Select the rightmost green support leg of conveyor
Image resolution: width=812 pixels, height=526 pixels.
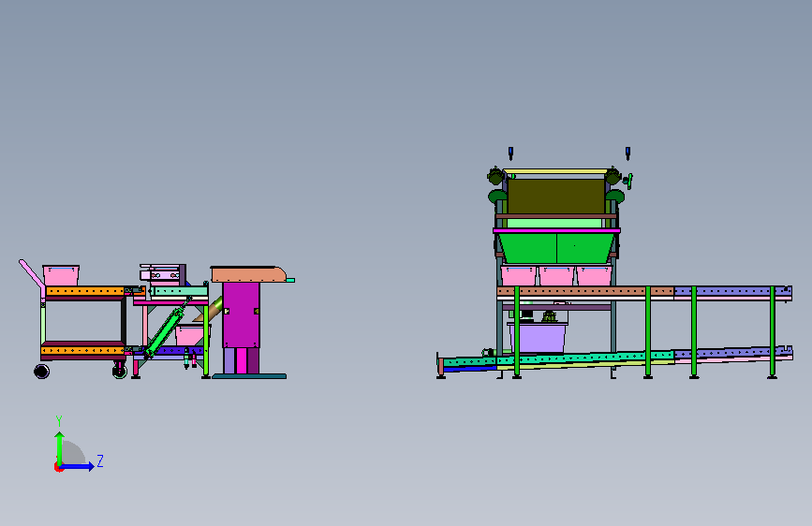(x=772, y=332)
